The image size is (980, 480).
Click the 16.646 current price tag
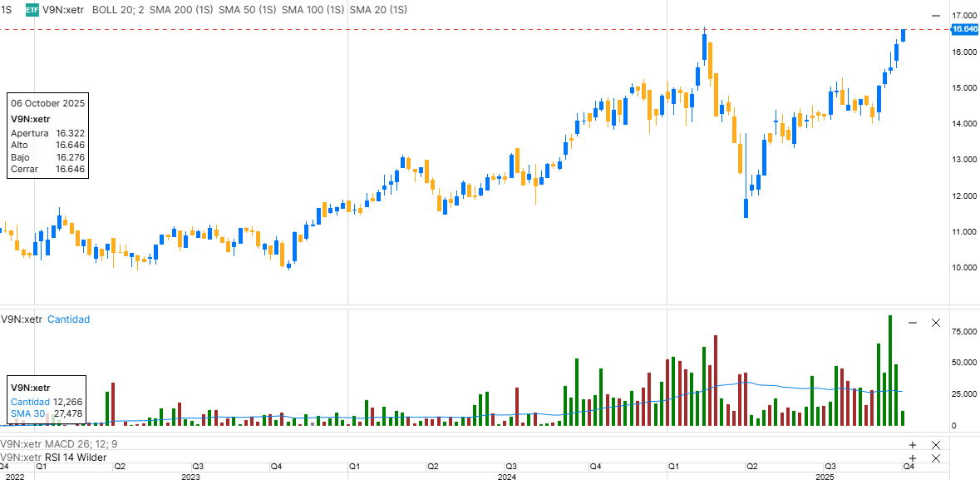tap(964, 29)
